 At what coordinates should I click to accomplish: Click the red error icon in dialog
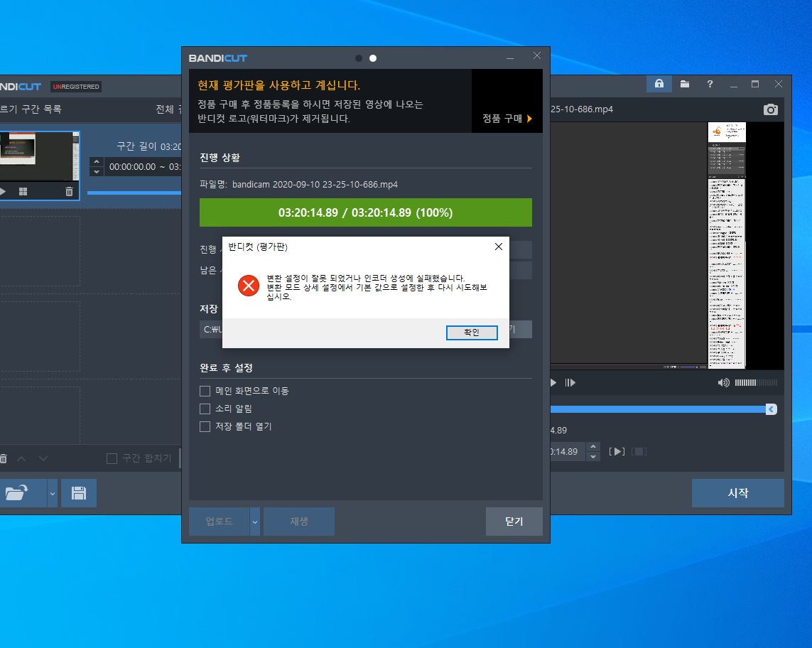tap(249, 286)
